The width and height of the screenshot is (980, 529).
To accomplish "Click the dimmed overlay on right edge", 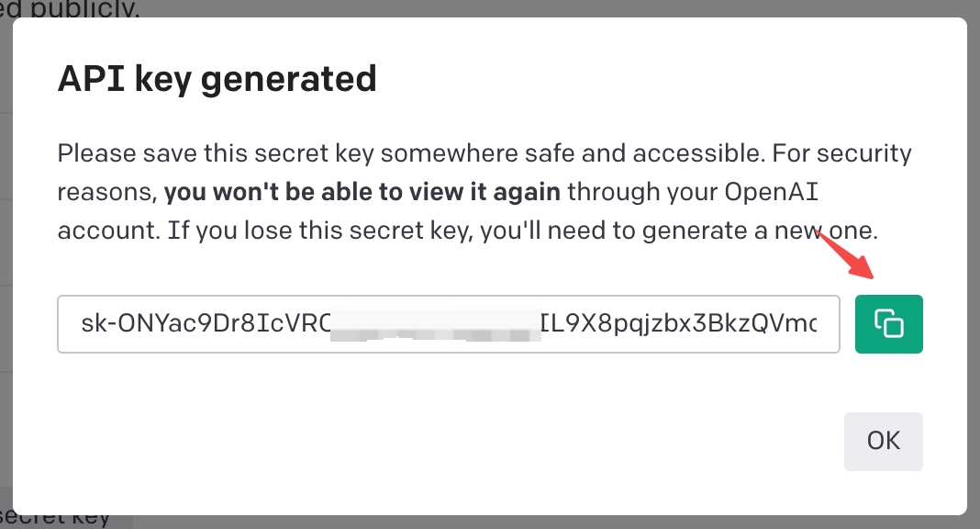I will click(x=974, y=263).
